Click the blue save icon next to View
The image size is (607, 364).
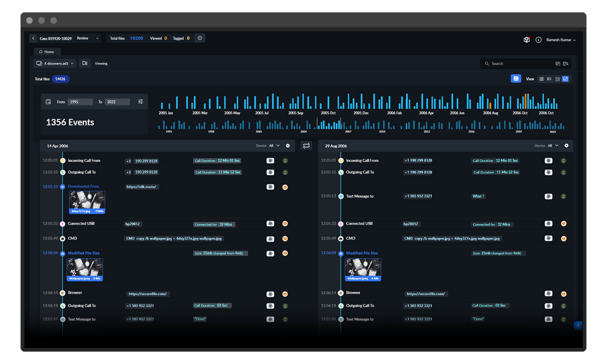click(x=516, y=79)
